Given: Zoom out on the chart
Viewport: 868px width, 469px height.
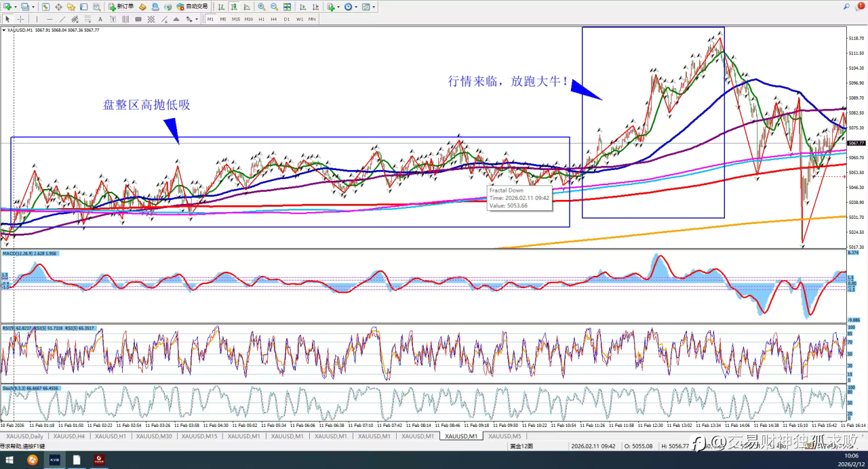Looking at the screenshot, I should coord(274,7).
